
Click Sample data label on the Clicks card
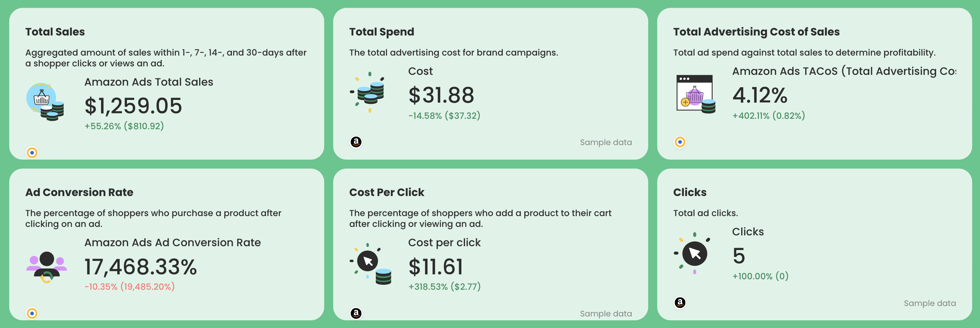pos(929,303)
